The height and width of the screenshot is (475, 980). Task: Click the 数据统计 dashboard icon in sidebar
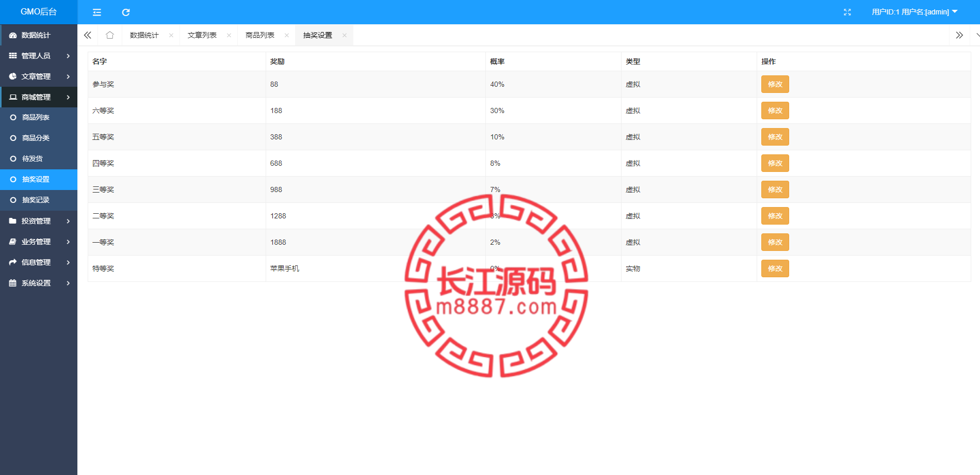(13, 35)
